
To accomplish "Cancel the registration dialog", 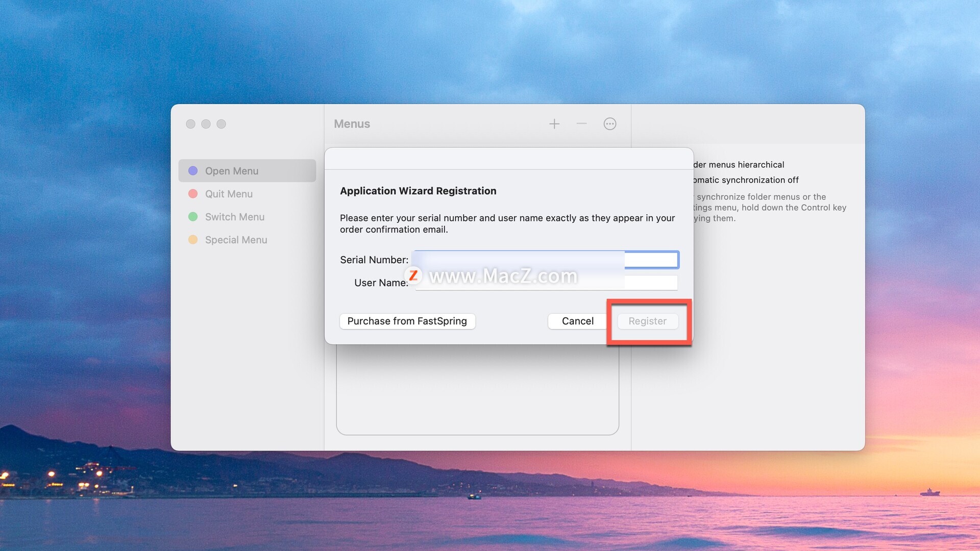I will tap(577, 321).
